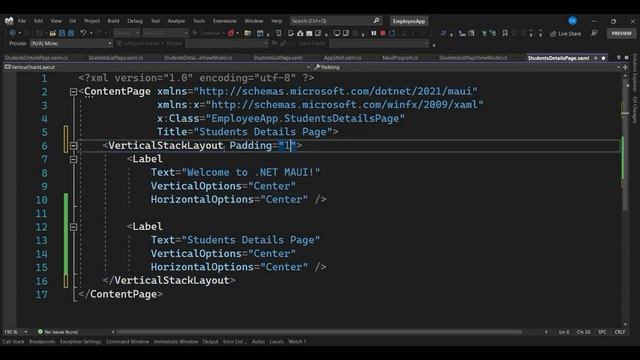
Task: Click the feedback icon beside Live Share
Action: click(594, 33)
